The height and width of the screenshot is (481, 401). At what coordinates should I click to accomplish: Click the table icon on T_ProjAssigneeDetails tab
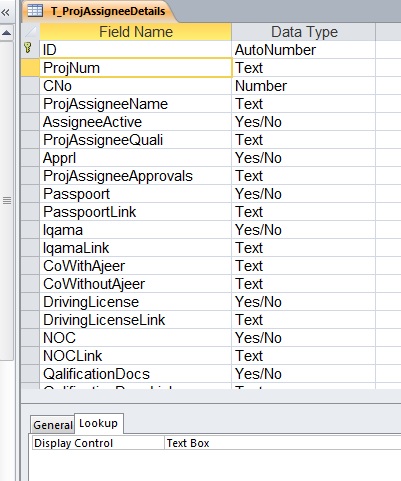coord(35,11)
